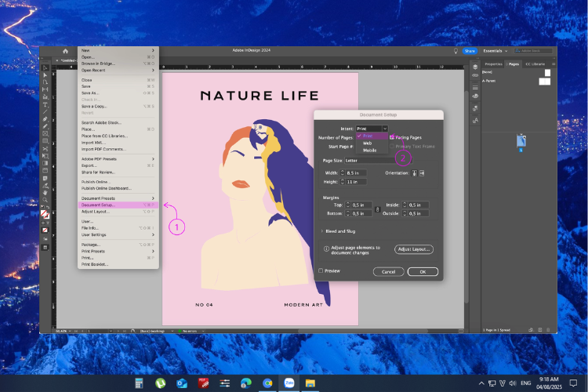This screenshot has width=588, height=392.
Task: Click the Home icon at top left
Action: tap(66, 51)
